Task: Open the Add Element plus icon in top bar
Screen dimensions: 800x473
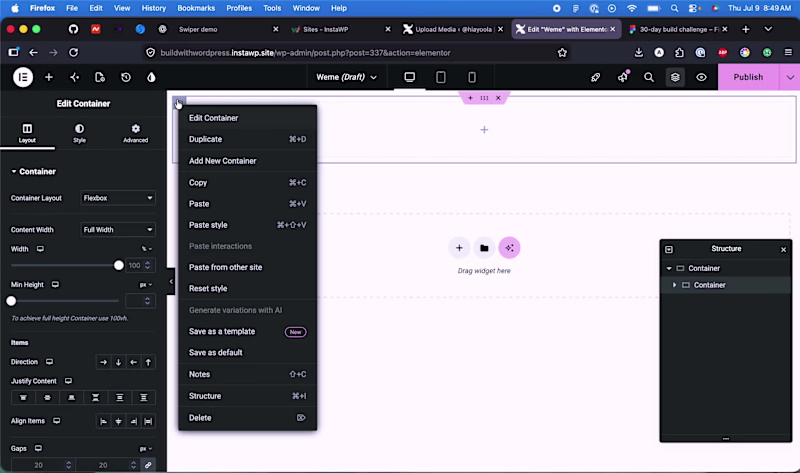Action: [49, 77]
